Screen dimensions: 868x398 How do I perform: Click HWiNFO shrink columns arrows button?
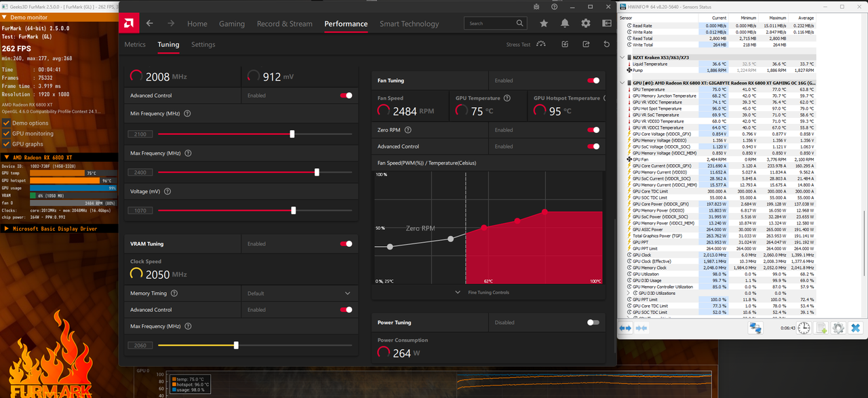click(642, 327)
